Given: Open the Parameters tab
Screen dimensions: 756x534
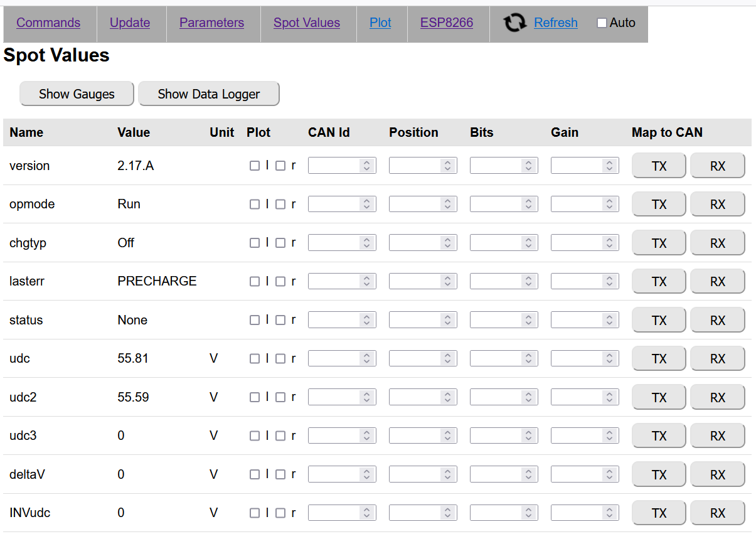Looking at the screenshot, I should coord(211,23).
